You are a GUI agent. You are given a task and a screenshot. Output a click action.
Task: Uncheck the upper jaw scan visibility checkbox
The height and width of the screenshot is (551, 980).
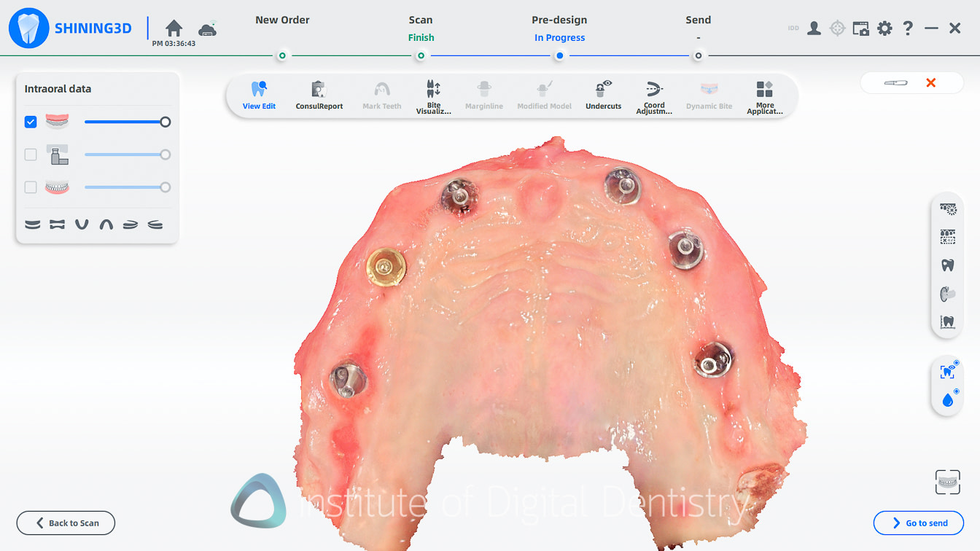30,122
